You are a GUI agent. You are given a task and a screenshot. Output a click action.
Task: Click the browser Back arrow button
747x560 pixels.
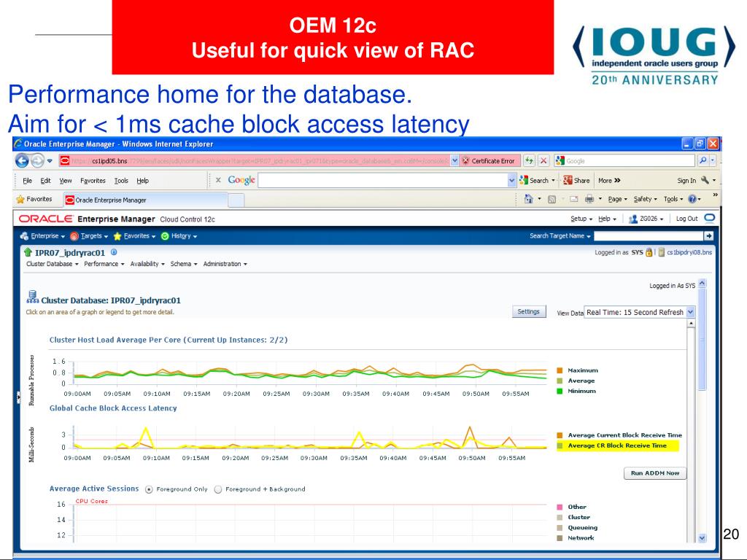coord(22,160)
